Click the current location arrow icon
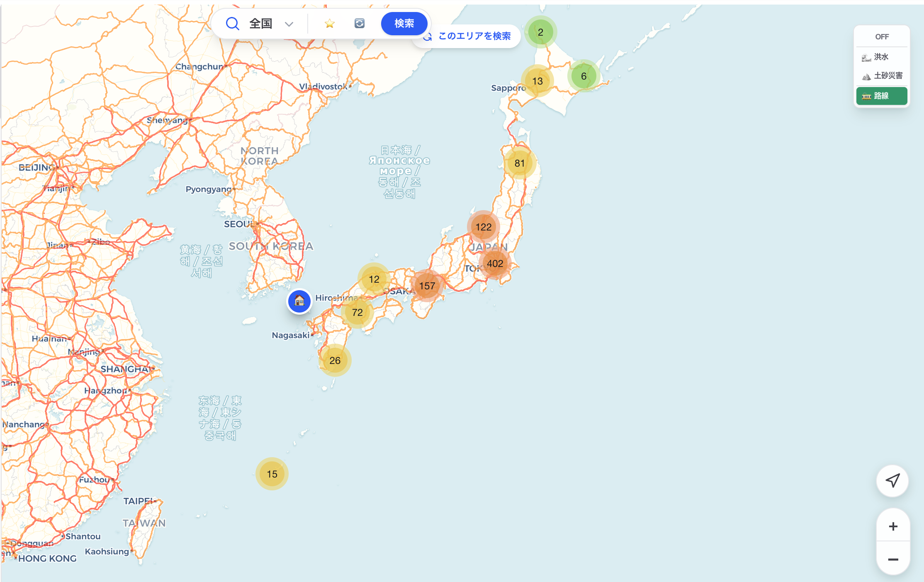This screenshot has height=582, width=924. 892,480
